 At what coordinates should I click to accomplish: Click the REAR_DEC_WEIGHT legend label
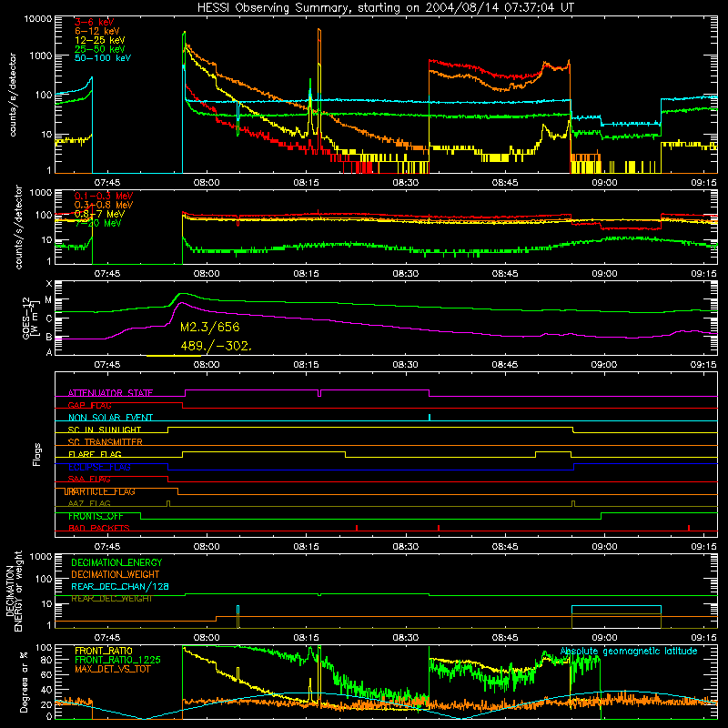coord(111,599)
